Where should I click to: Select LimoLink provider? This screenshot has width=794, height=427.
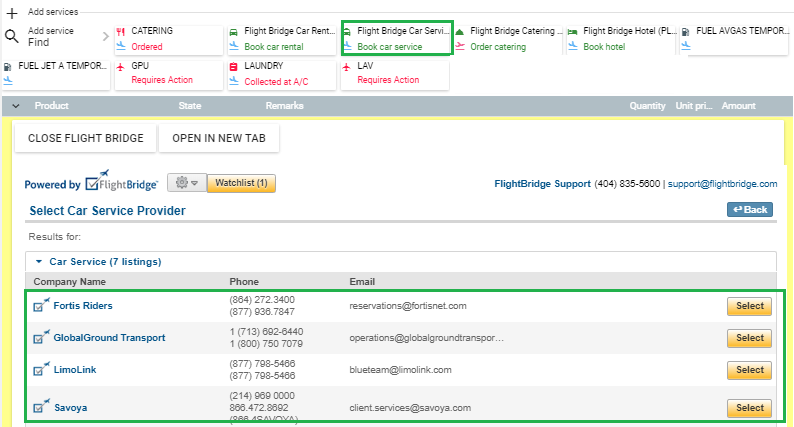point(749,370)
